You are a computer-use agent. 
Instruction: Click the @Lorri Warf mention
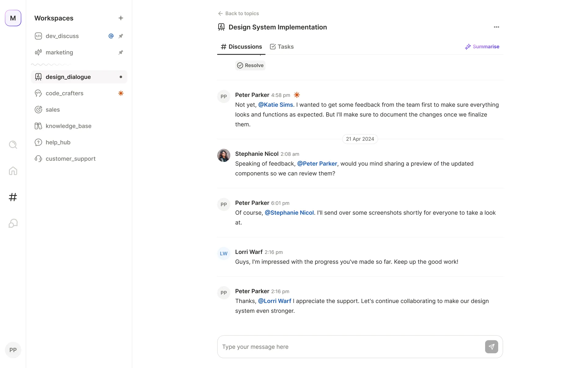[x=275, y=301]
